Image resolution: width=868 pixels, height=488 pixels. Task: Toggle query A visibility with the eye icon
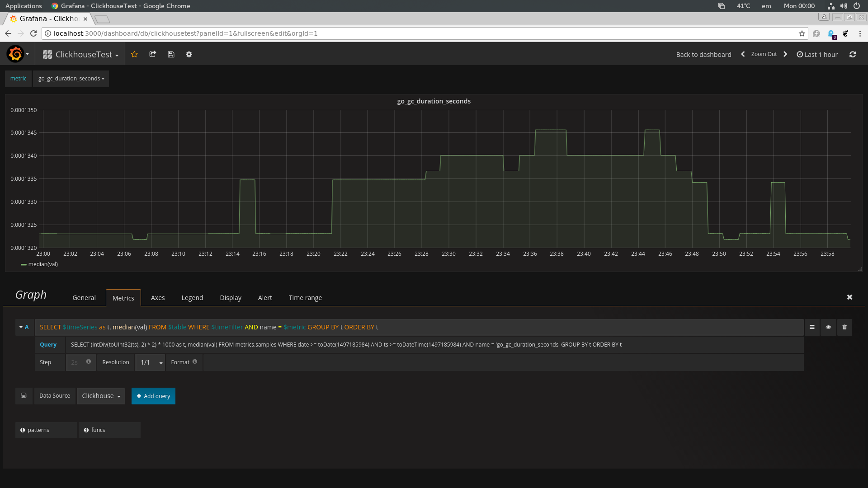[x=828, y=327]
